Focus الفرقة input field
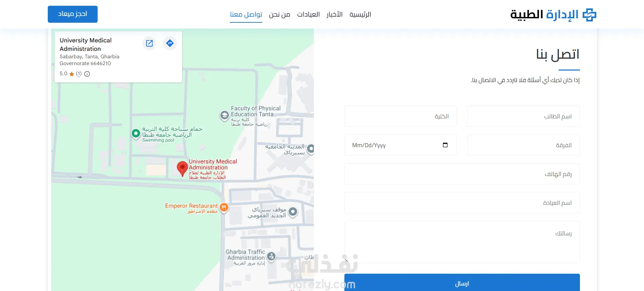 523,145
